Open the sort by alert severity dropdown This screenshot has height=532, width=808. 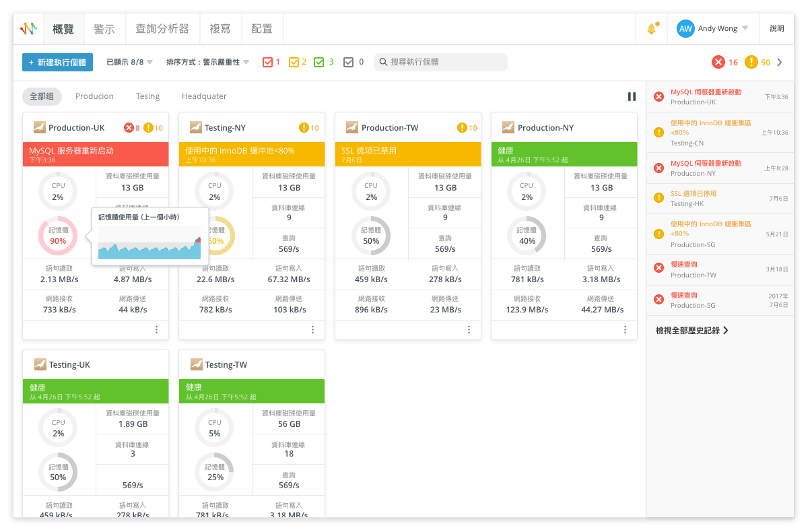207,63
